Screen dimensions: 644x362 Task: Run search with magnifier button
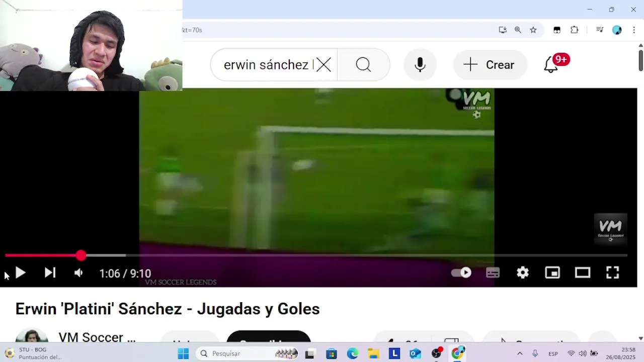point(363,65)
